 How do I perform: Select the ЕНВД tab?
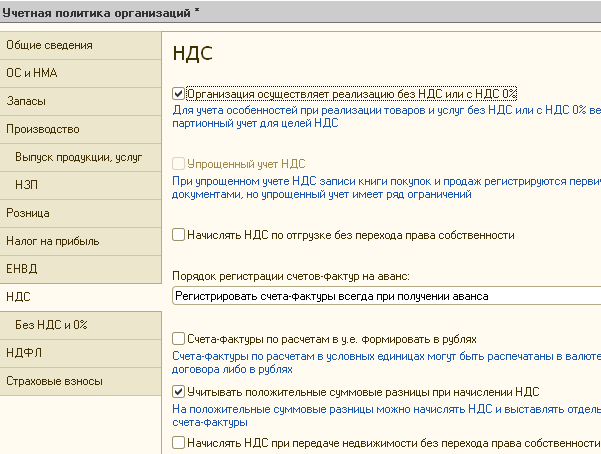click(80, 269)
